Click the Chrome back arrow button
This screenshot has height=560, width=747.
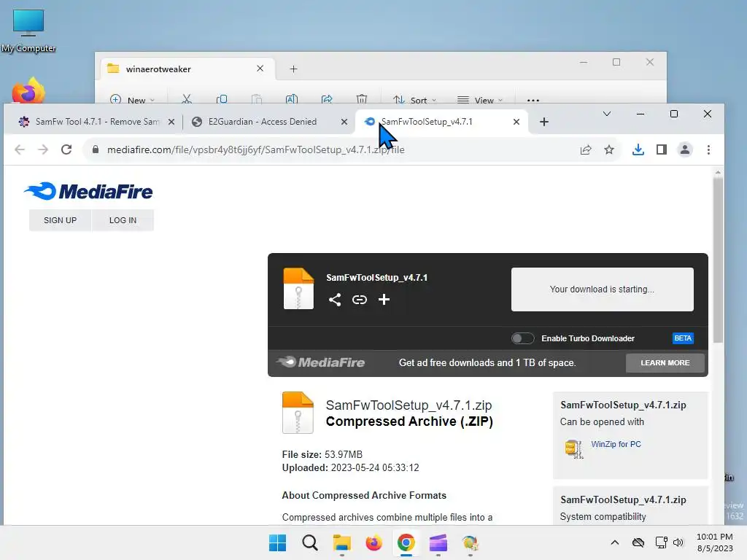point(20,149)
